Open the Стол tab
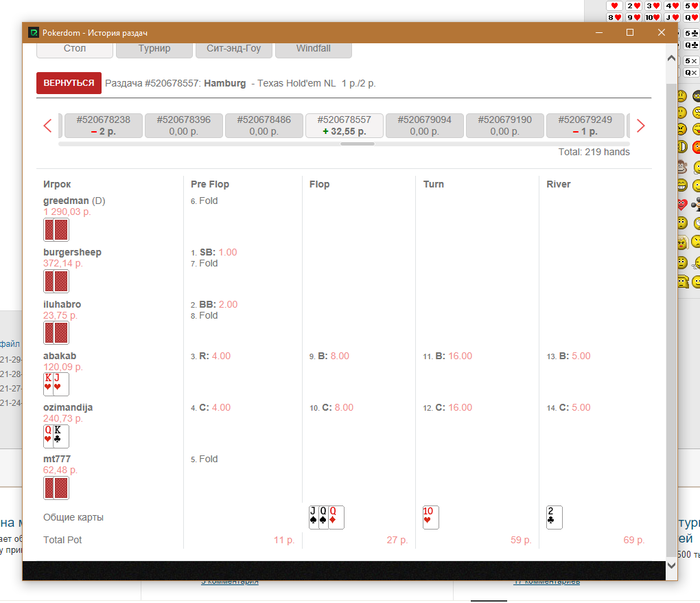Image resolution: width=700 pixels, height=603 pixels. [75, 49]
